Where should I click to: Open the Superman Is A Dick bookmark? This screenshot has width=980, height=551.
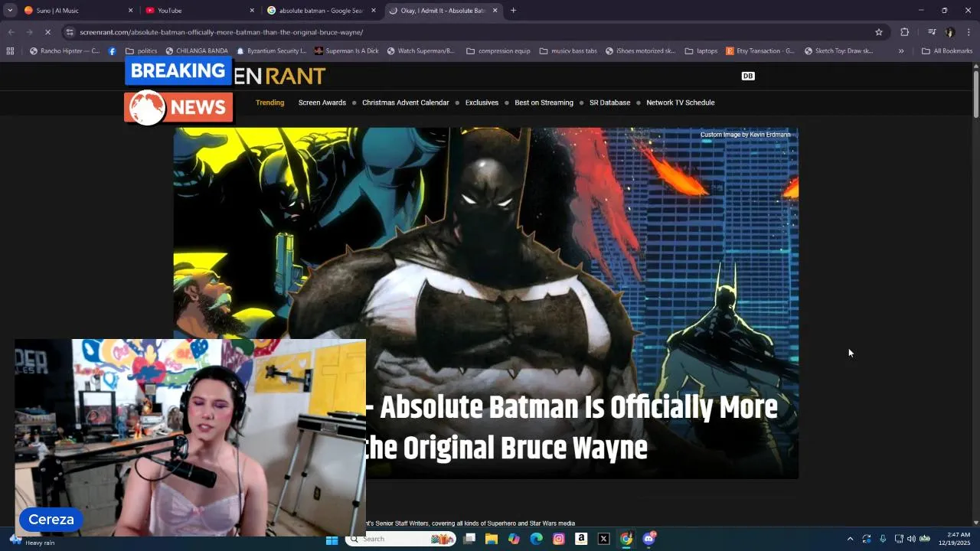346,51
